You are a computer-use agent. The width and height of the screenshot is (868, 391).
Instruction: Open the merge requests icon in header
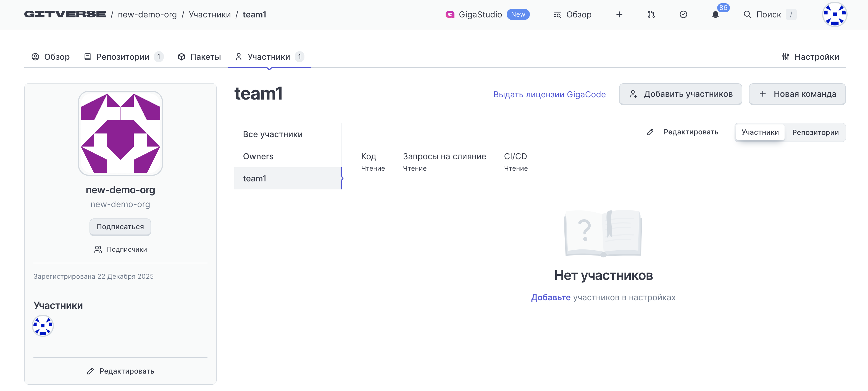coord(651,14)
